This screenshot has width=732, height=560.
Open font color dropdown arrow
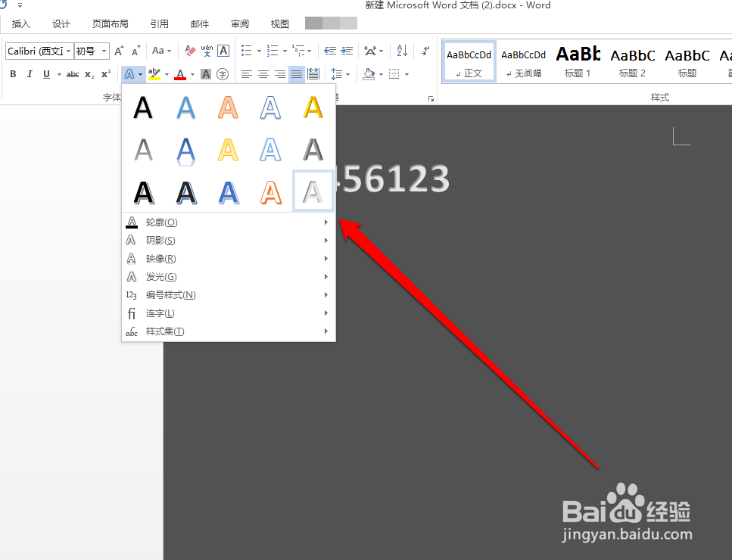click(192, 75)
